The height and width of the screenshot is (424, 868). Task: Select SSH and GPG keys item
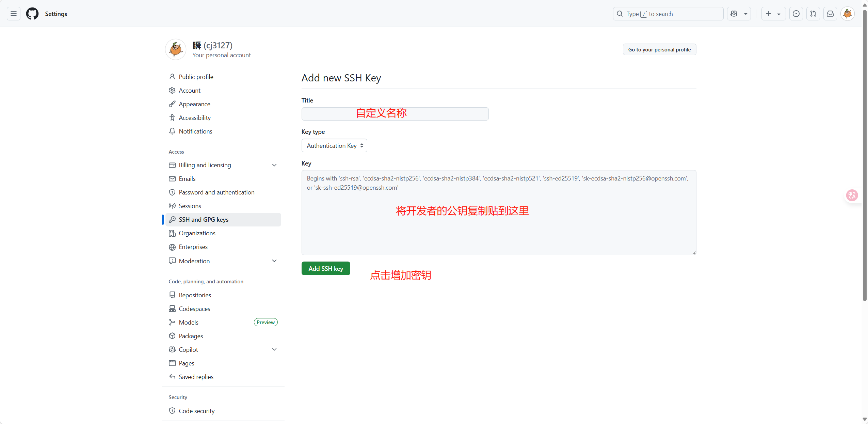click(x=223, y=219)
